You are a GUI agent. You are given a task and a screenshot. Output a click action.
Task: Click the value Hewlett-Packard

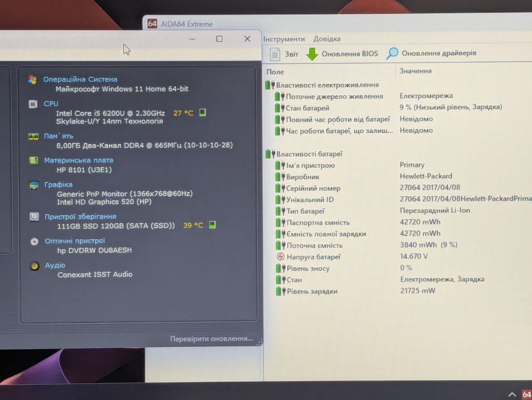coord(426,176)
